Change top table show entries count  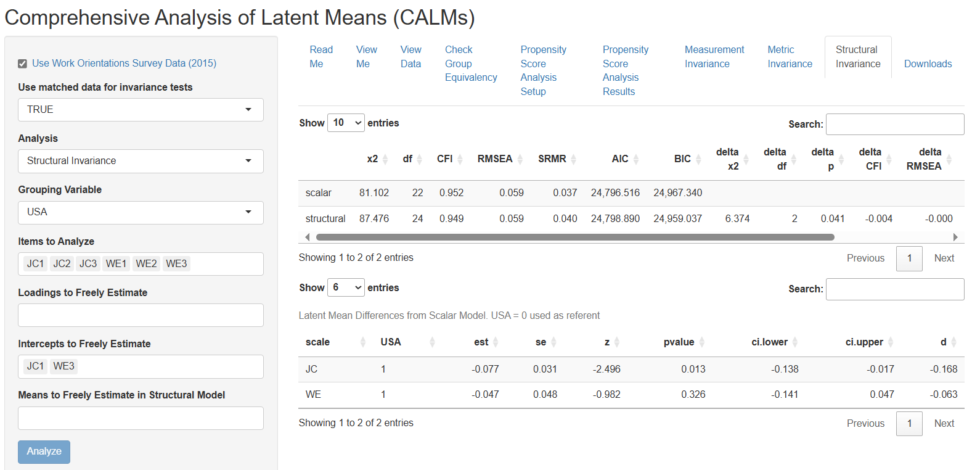[x=346, y=123]
